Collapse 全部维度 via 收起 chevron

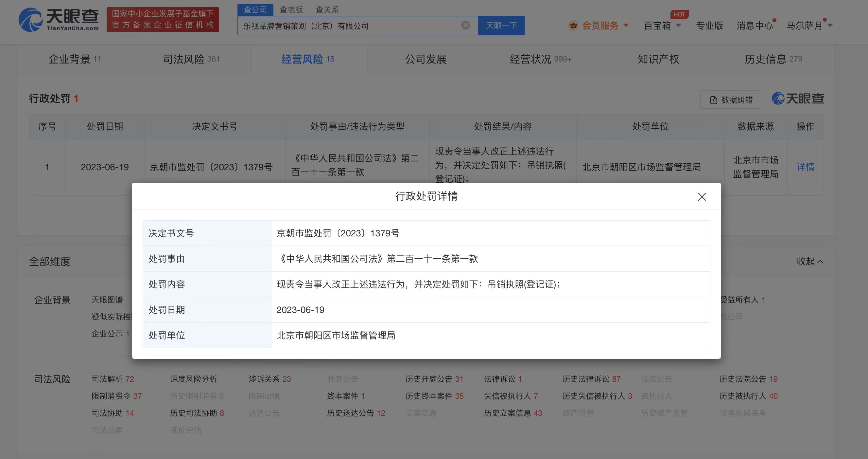810,261
